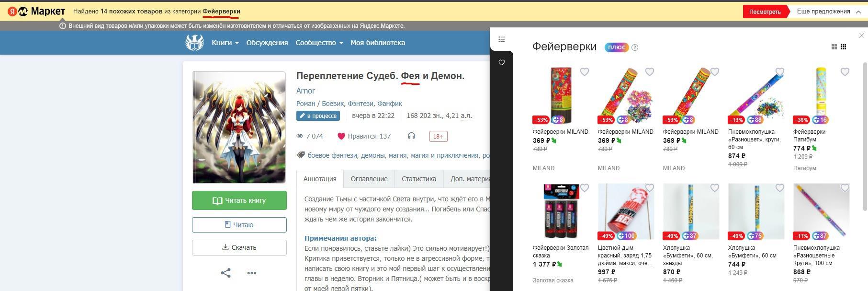Screen dimensions: 868x291
Task: Toggle the Нравится like heart
Action: coord(341,136)
